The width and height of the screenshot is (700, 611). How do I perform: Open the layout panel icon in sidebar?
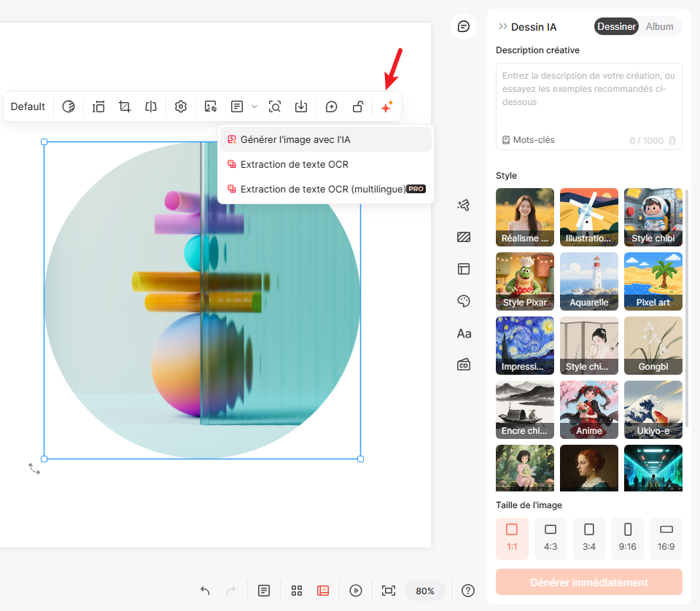[464, 269]
